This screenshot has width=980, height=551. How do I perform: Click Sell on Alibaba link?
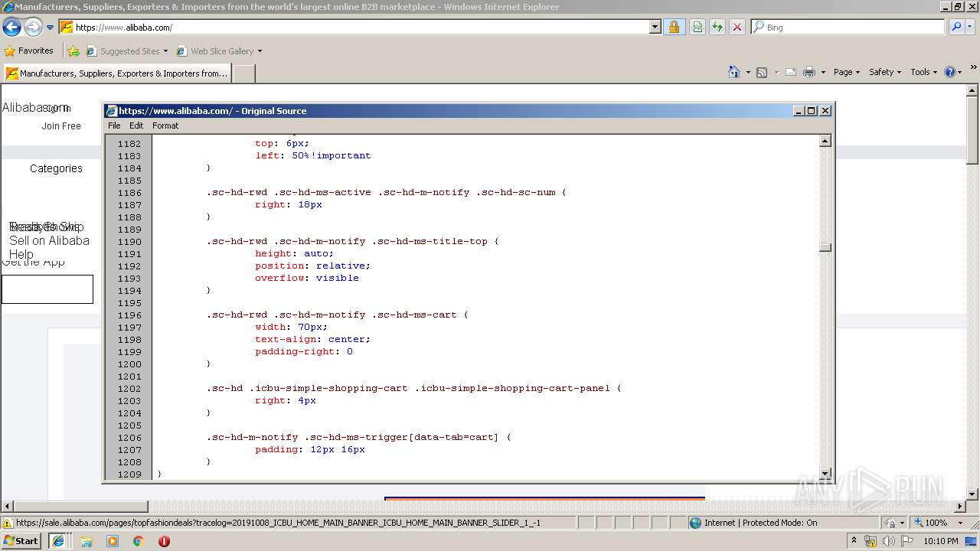[x=49, y=240]
